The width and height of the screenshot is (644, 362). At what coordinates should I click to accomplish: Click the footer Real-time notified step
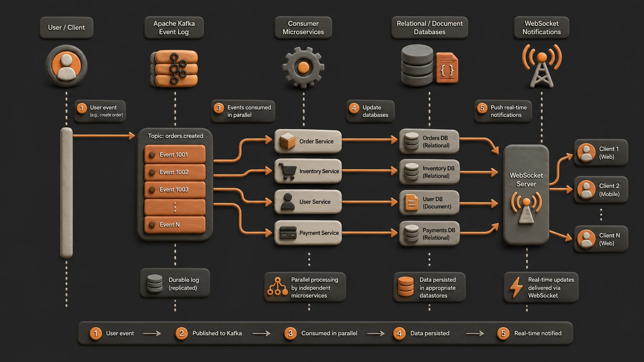click(529, 333)
